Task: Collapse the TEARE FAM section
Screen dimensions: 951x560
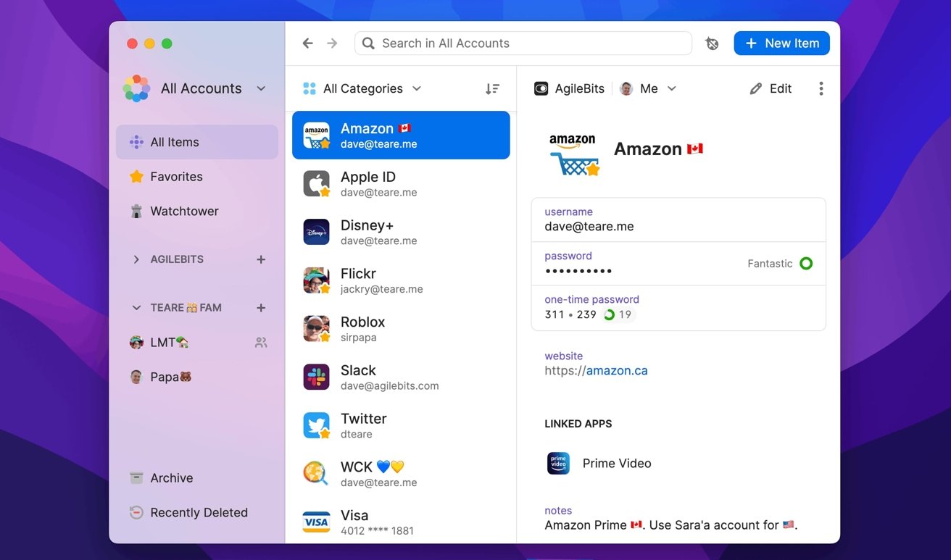Action: (136, 308)
